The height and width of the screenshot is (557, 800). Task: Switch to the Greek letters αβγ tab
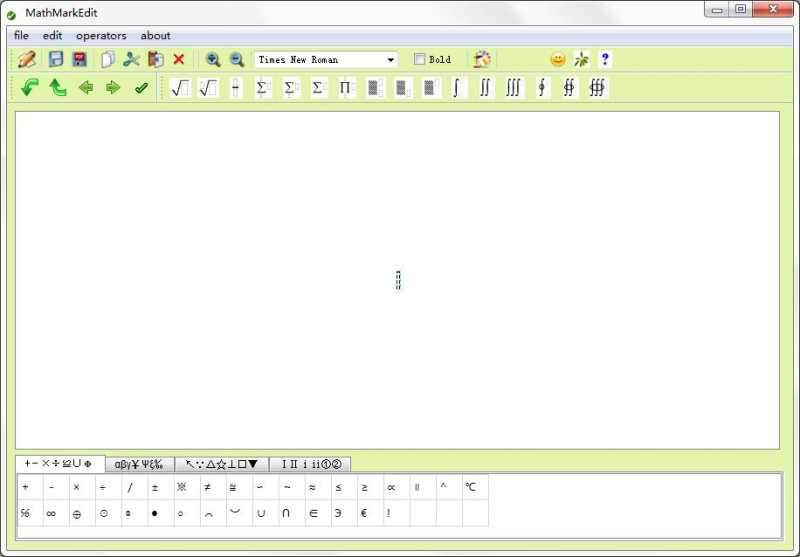139,464
